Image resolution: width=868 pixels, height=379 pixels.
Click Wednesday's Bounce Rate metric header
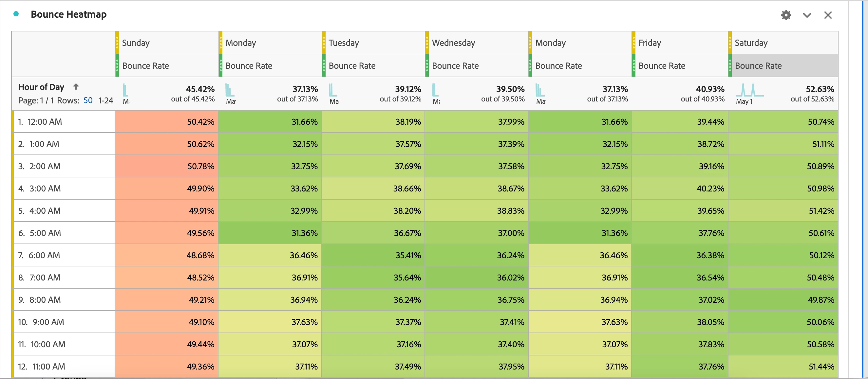pos(455,66)
